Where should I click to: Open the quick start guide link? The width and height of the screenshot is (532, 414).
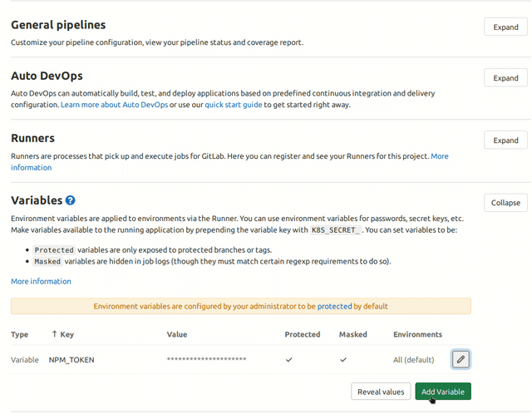pyautogui.click(x=233, y=105)
